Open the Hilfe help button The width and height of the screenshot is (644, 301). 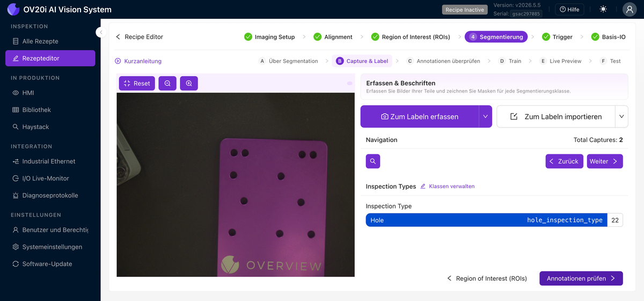point(569,9)
